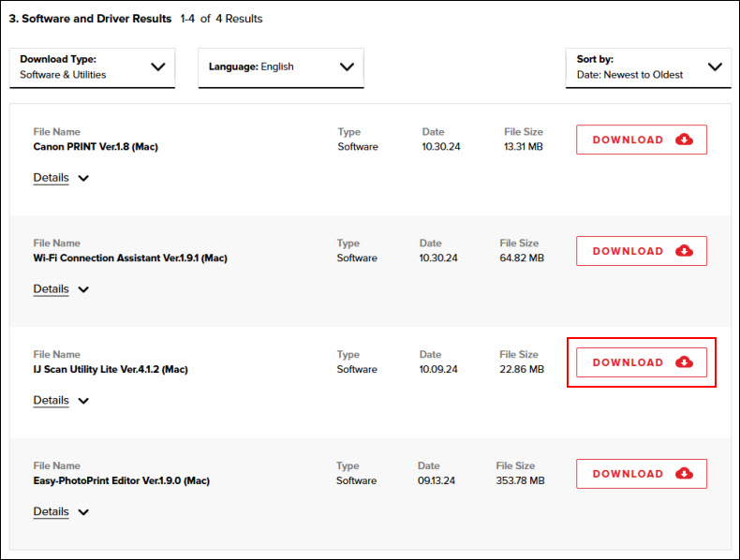Click the Details link for Canon PRINT Ver.1.8

click(x=51, y=178)
